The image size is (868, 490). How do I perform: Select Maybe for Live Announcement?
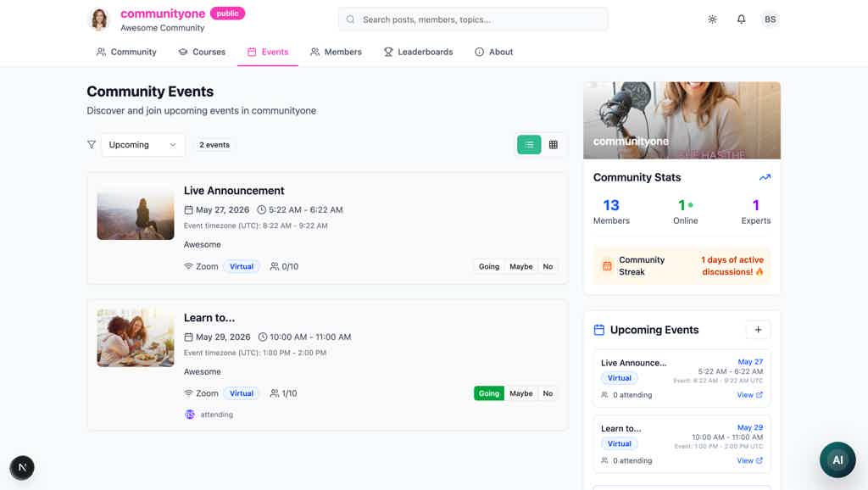point(521,266)
